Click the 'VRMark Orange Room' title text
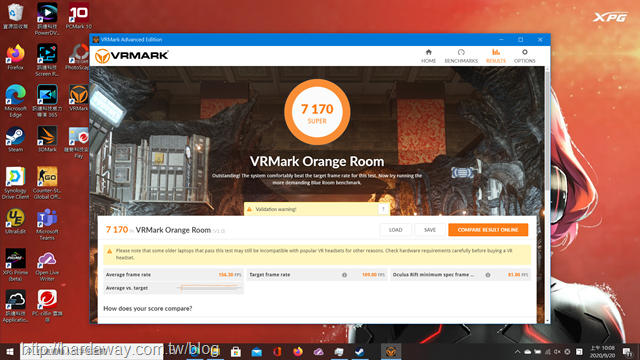The width and height of the screenshot is (640, 360). pos(317,162)
